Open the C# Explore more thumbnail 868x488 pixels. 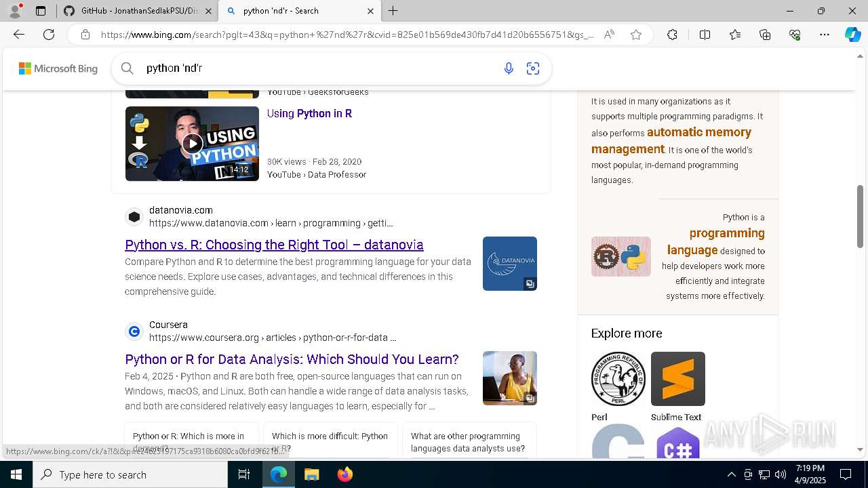[677, 442]
